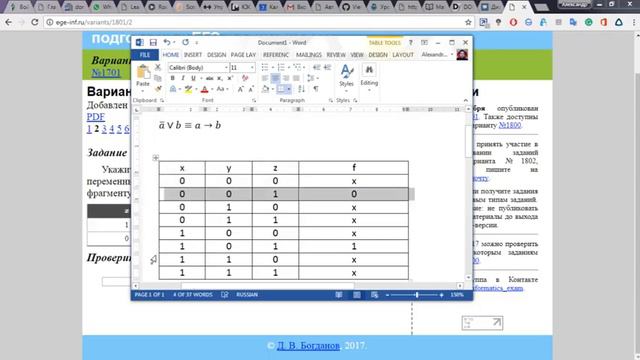Switch to Read Mode view
The width and height of the screenshot is (640, 360).
(339, 295)
